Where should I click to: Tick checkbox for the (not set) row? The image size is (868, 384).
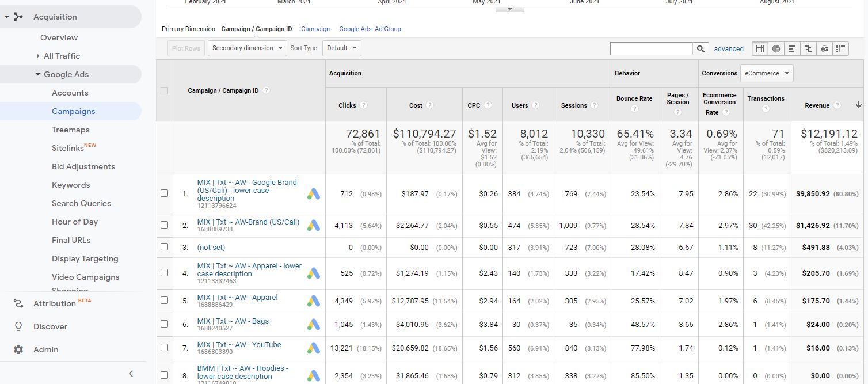click(164, 247)
